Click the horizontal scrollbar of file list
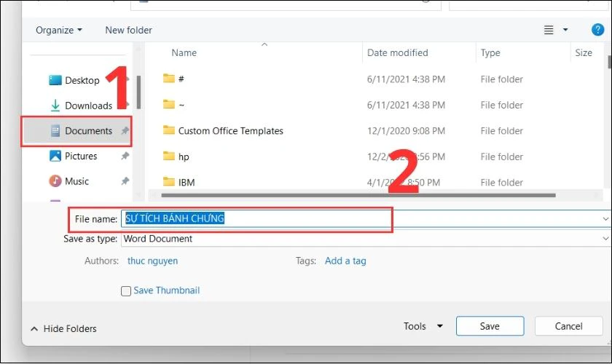 click(x=358, y=195)
